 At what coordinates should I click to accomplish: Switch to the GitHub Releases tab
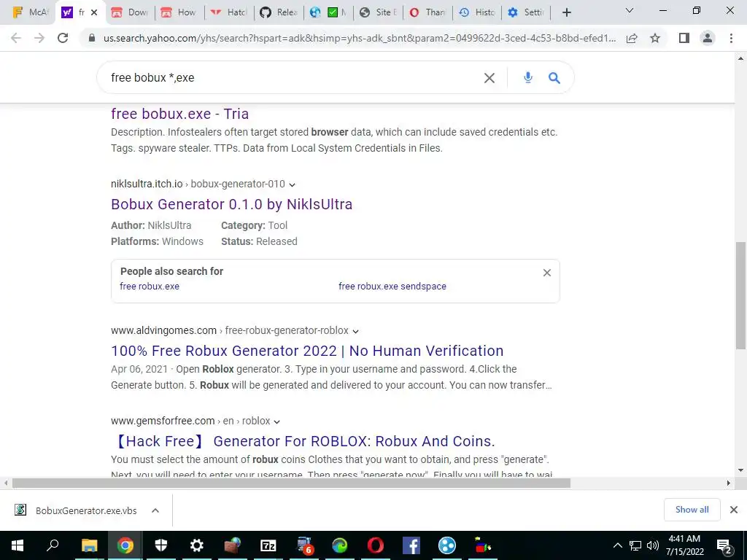278,12
